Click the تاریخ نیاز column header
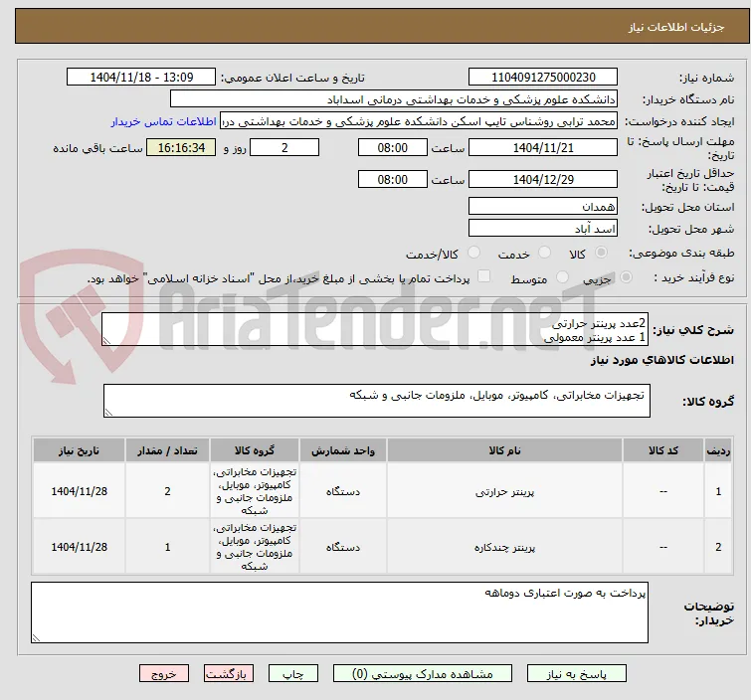The width and height of the screenshot is (751, 700). pyautogui.click(x=79, y=450)
